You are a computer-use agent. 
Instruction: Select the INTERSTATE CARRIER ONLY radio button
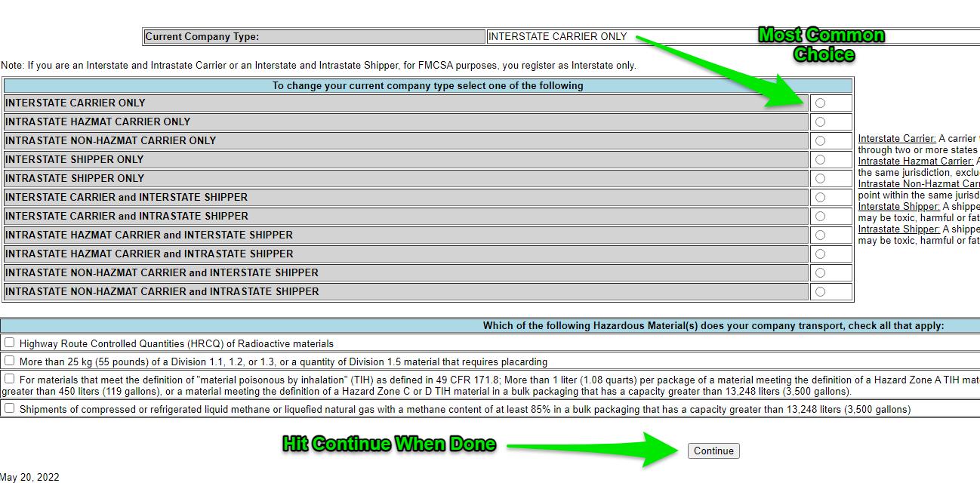(x=820, y=103)
